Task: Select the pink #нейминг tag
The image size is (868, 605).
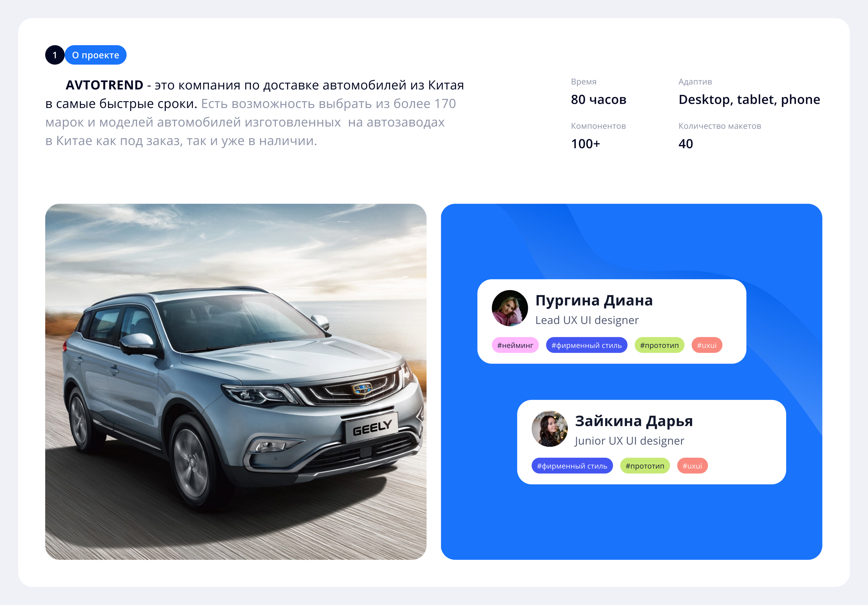Action: [515, 345]
